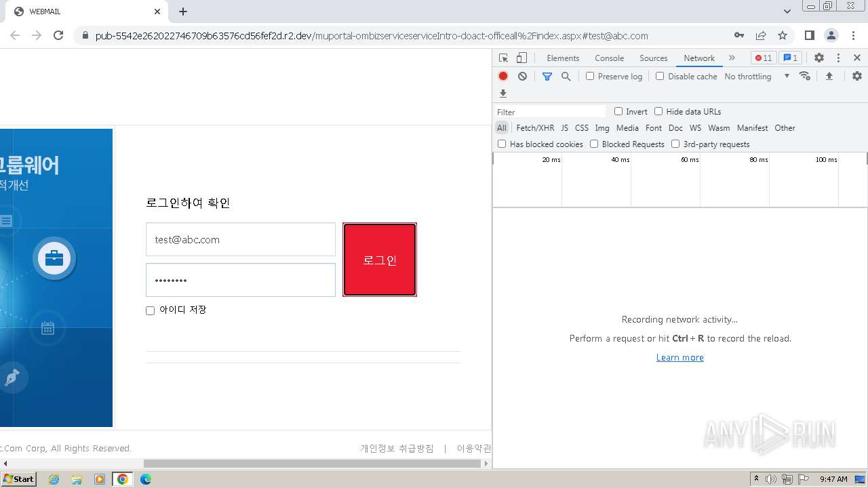Go back to previous page
This screenshot has width=868, height=488.
coord(15,35)
